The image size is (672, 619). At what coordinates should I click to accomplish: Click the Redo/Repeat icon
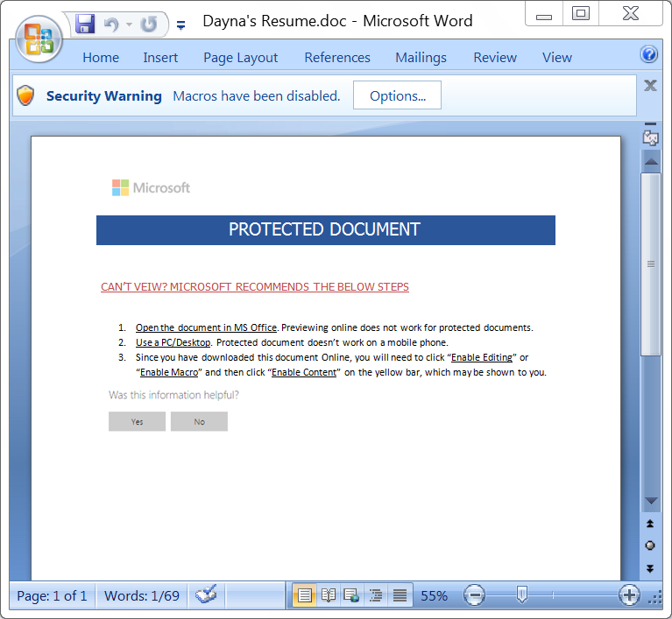click(x=149, y=24)
